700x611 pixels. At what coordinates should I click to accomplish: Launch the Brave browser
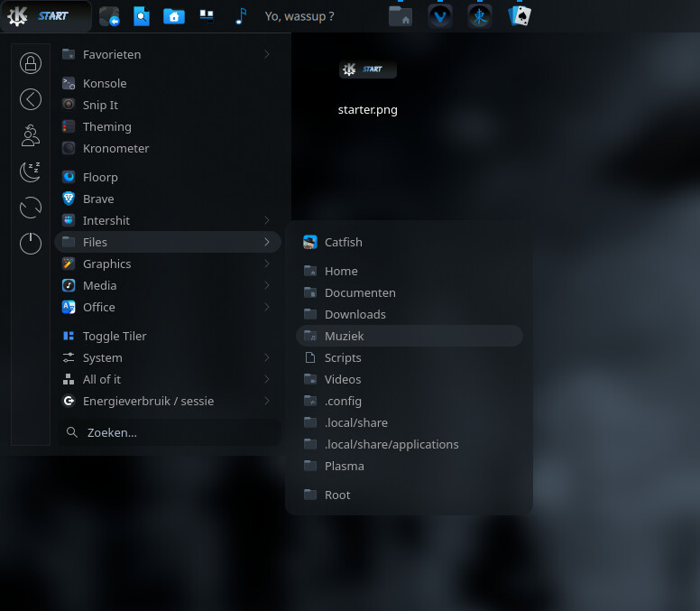pyautogui.click(x=98, y=199)
